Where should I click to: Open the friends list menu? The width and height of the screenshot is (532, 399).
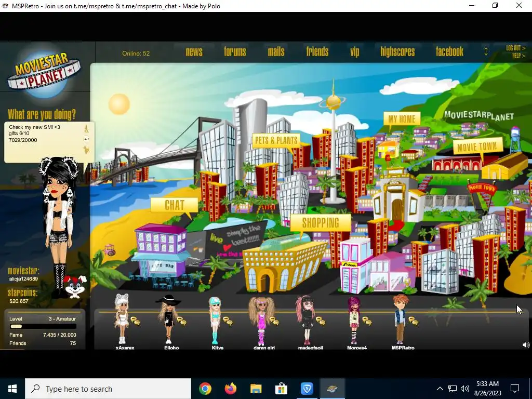click(317, 51)
